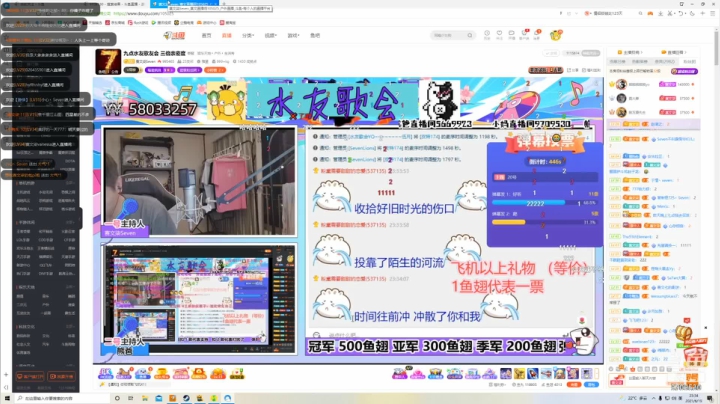Switch to the third contribution list tab
720x404 pixels.
pyautogui.click(x=664, y=62)
